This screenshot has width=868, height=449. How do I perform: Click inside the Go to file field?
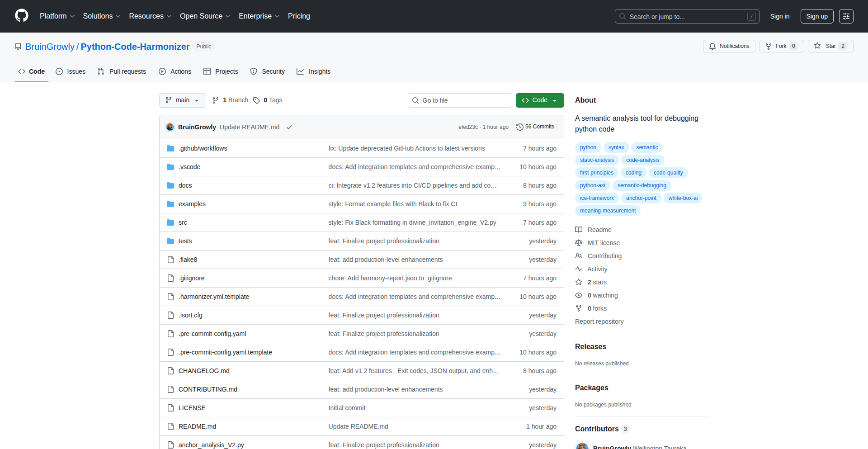[x=460, y=100]
